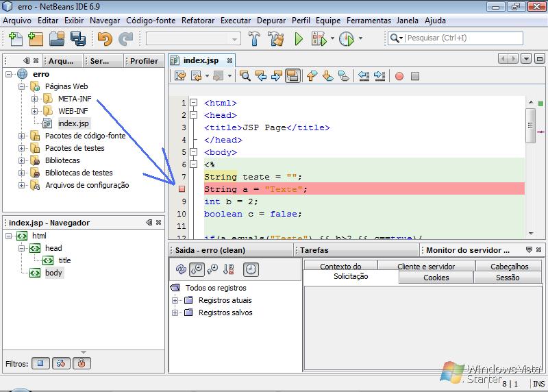Click the Find Next Occurrence icon

click(277, 76)
